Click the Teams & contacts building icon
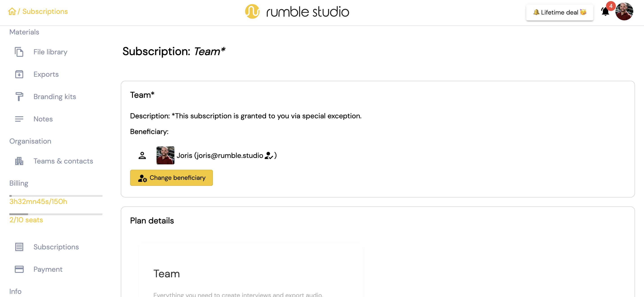Viewport: 644px width, 297px height. tap(19, 161)
